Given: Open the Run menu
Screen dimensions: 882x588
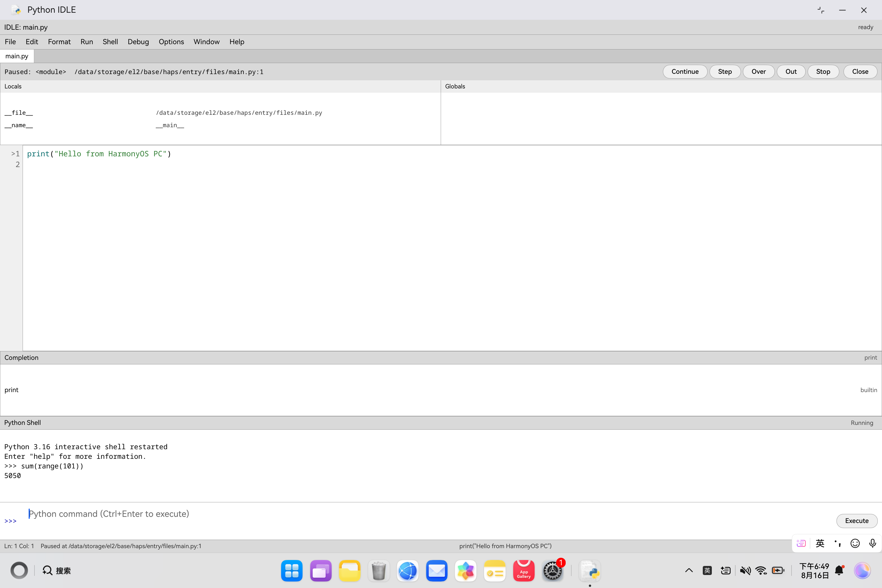Looking at the screenshot, I should click(x=87, y=42).
